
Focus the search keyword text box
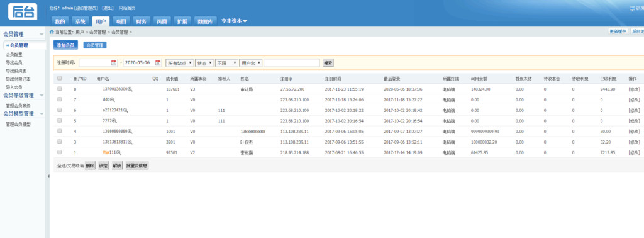(292, 63)
